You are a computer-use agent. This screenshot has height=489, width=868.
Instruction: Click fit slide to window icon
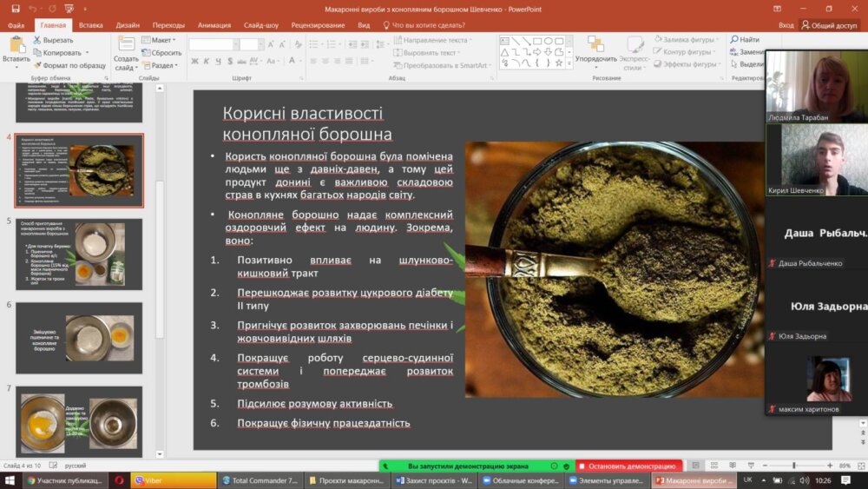click(x=861, y=466)
